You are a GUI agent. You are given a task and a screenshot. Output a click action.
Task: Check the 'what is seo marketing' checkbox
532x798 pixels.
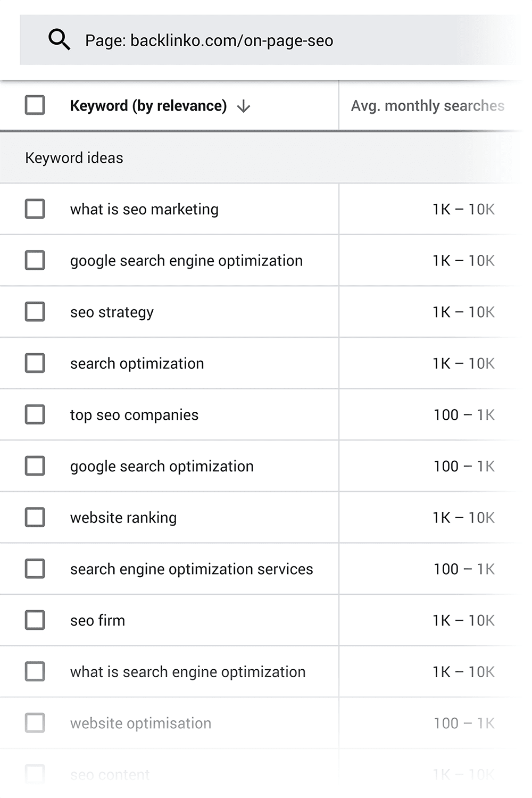35,209
